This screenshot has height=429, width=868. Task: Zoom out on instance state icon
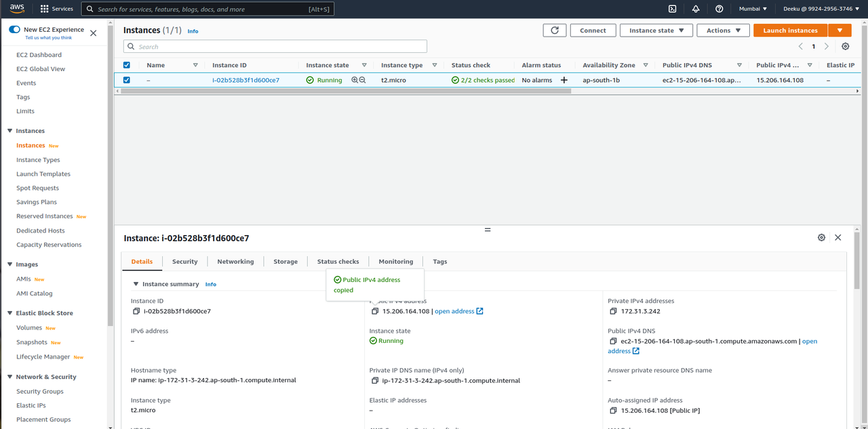[362, 80]
